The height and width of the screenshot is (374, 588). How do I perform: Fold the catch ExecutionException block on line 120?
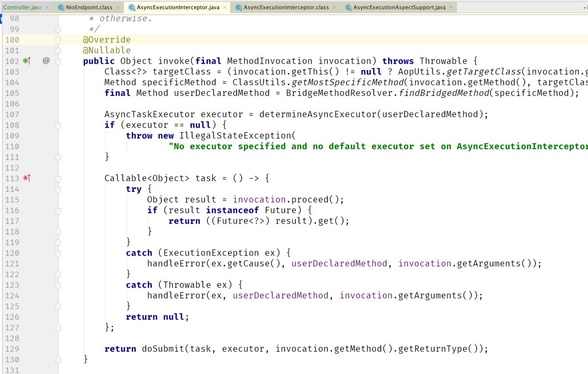pyautogui.click(x=58, y=253)
